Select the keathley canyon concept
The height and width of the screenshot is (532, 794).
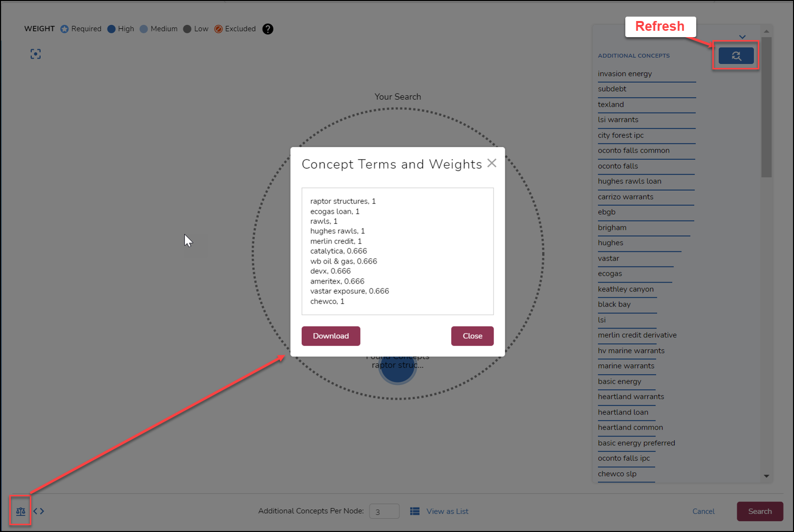click(625, 289)
